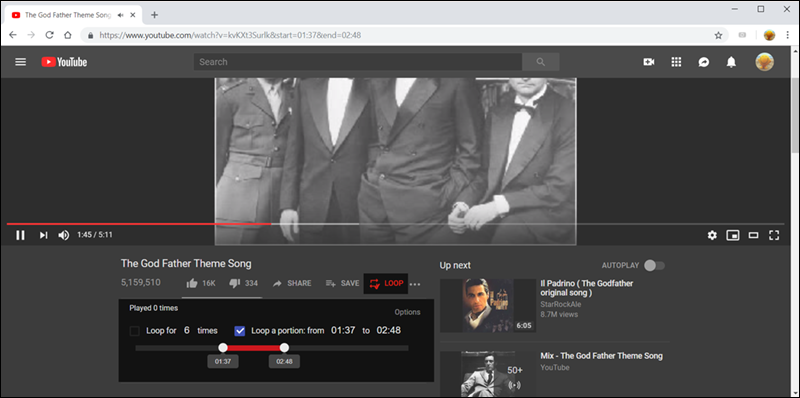Open the messages share icon

(704, 62)
